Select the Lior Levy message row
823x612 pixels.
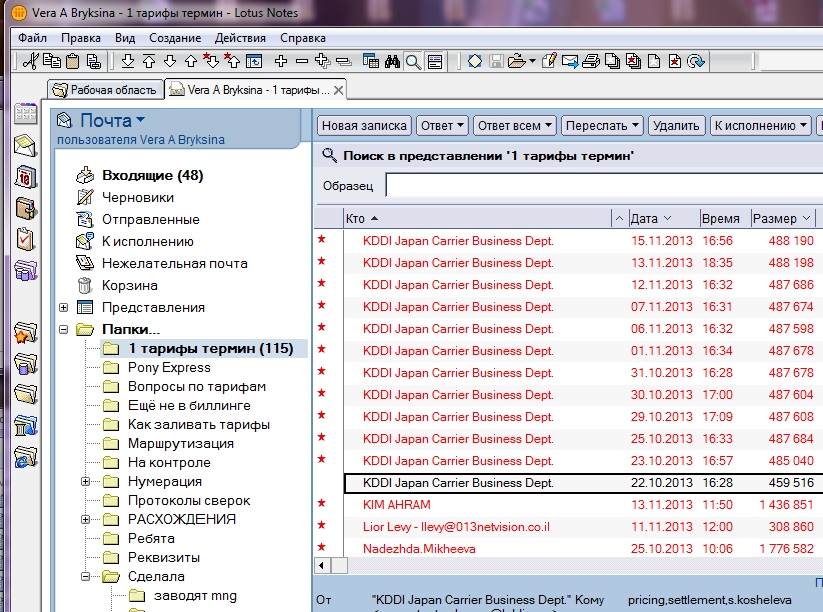tap(568, 527)
